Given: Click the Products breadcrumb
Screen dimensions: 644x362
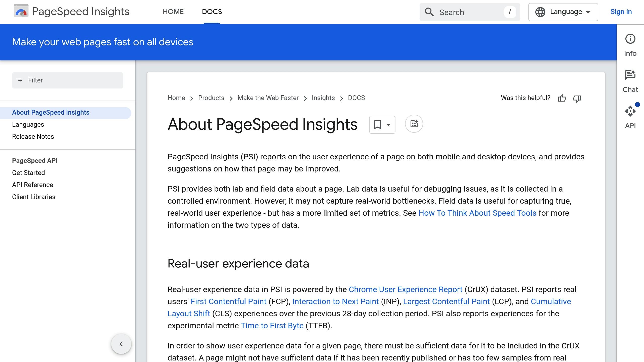Looking at the screenshot, I should 211,98.
